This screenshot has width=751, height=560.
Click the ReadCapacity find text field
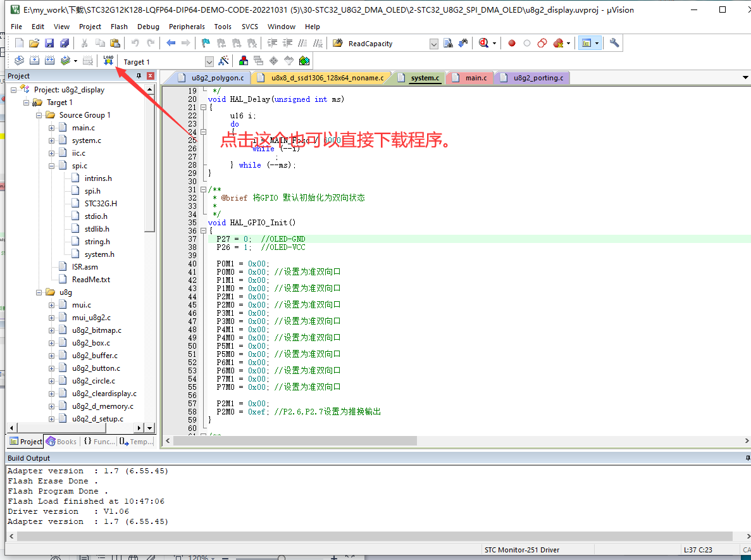click(387, 44)
